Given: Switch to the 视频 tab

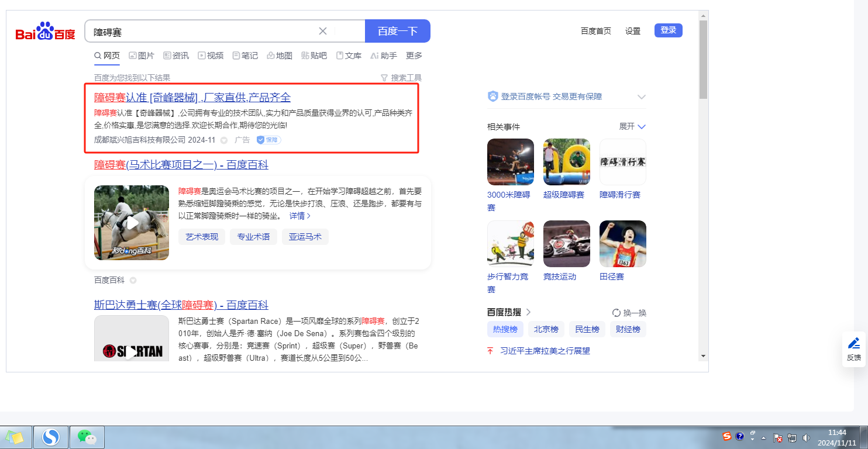Looking at the screenshot, I should click(211, 56).
